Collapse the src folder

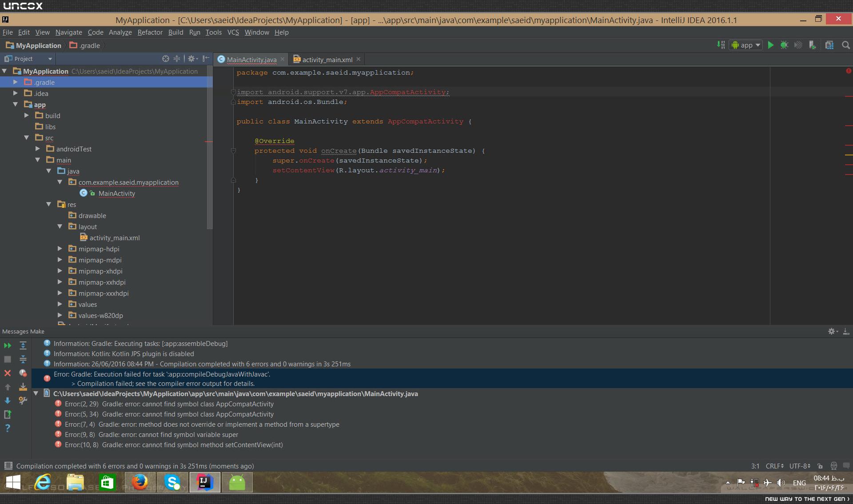tap(27, 138)
